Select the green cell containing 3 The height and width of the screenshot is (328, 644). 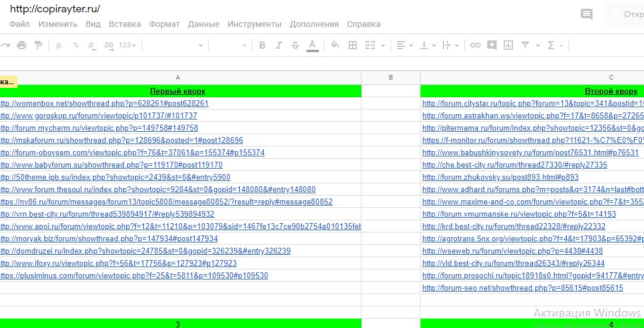pos(178,323)
